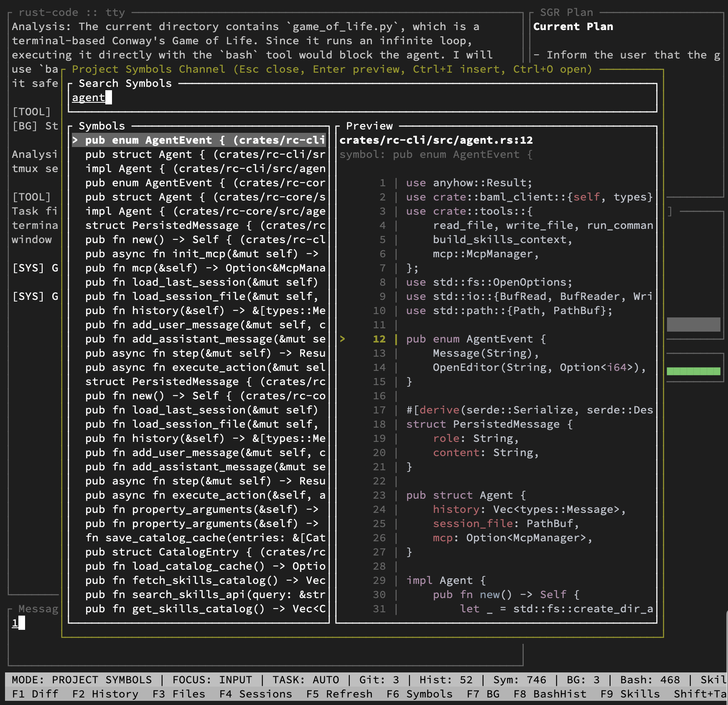Click 'F6 Symbols' in the function key bar
Screen dimensions: 728x705
click(x=420, y=694)
